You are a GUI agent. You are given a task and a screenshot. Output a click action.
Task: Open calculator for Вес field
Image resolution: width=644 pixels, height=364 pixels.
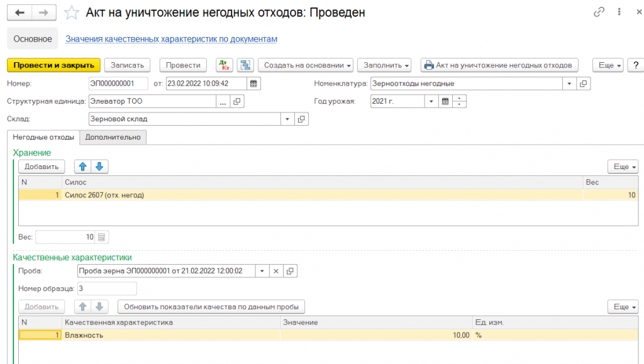(x=103, y=237)
